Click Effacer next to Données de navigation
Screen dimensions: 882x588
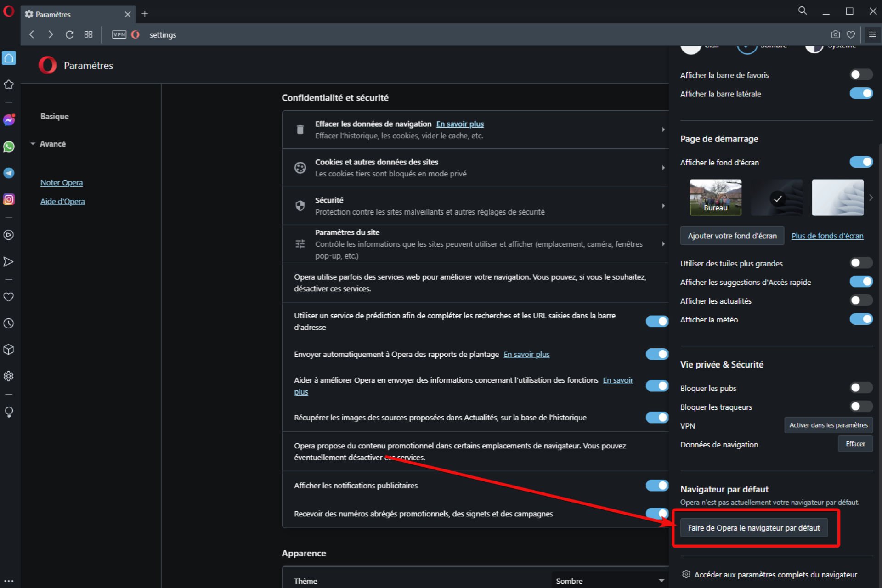[855, 444]
